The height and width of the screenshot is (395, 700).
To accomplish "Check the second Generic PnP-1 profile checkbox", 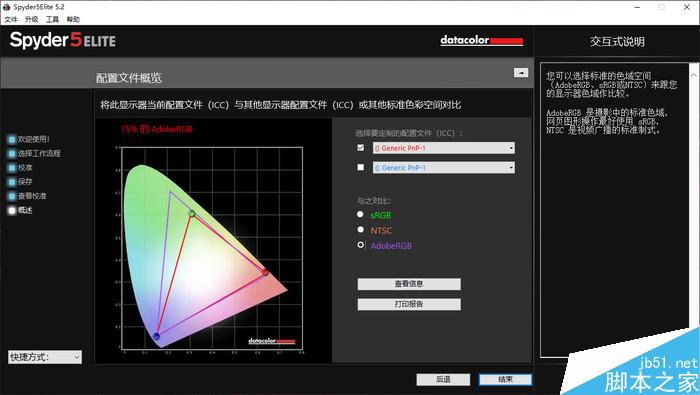I will [x=361, y=167].
